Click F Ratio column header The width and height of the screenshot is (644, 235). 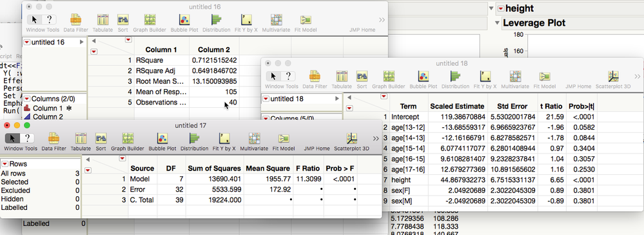point(308,169)
